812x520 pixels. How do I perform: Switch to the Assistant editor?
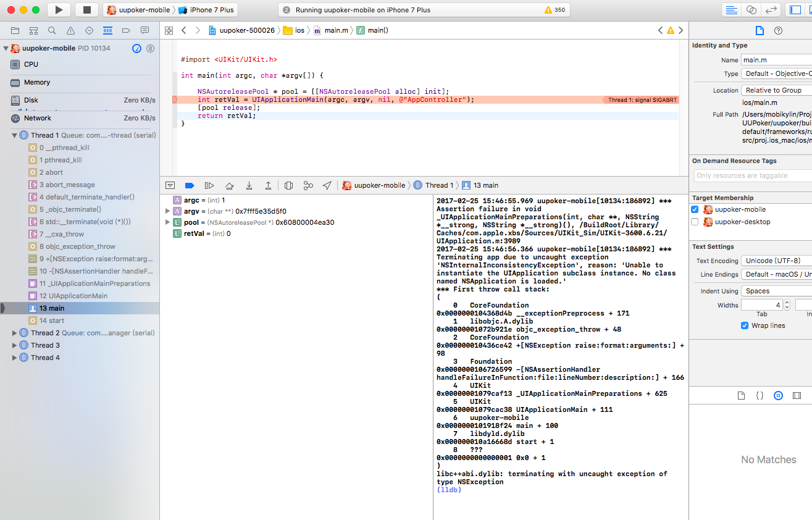click(x=751, y=10)
